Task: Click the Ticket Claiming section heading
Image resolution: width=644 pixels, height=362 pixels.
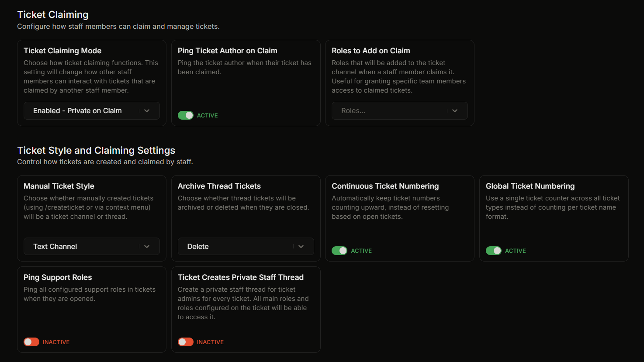Action: click(53, 15)
